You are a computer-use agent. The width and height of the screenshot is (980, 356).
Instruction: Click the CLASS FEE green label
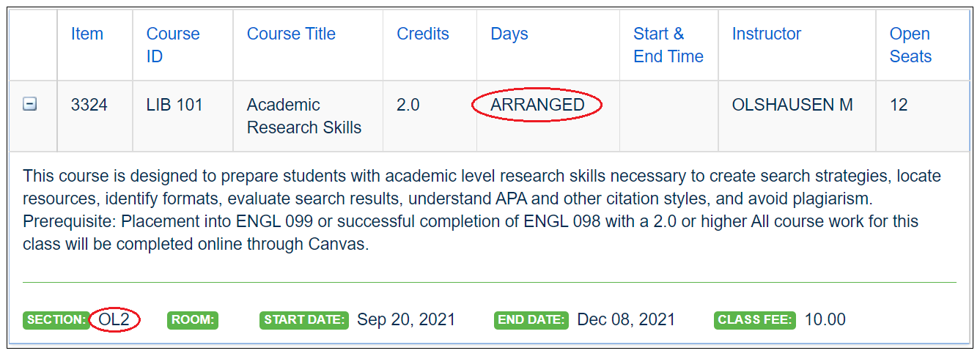[x=755, y=320]
